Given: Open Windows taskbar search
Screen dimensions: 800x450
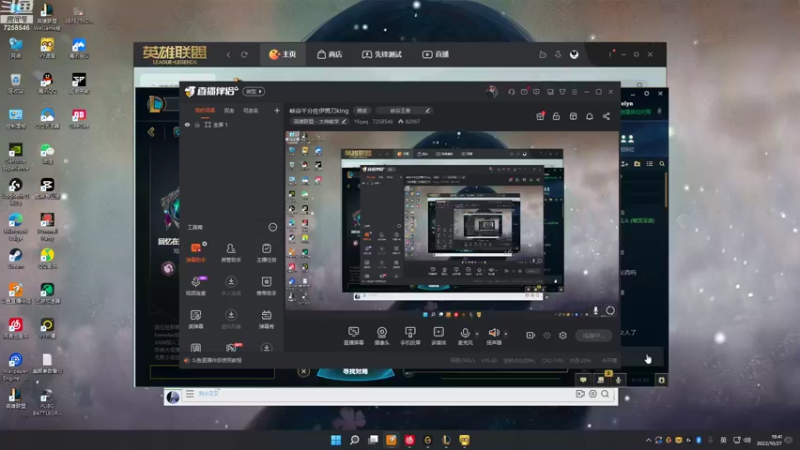Looking at the screenshot, I should [355, 440].
